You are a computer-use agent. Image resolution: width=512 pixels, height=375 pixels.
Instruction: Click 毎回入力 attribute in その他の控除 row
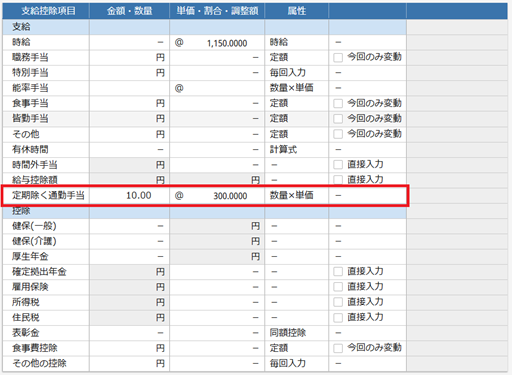[288, 363]
